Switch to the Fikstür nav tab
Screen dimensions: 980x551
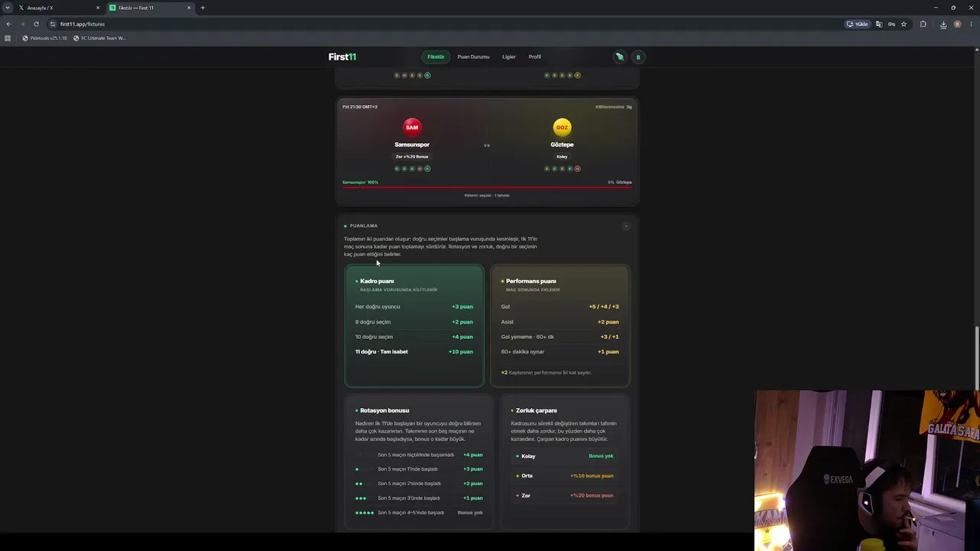(436, 57)
